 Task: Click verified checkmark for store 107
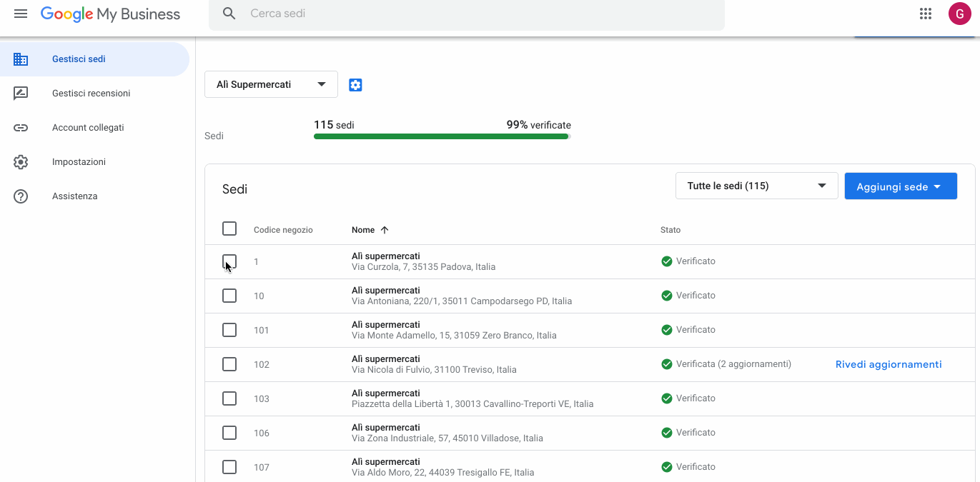[667, 467]
